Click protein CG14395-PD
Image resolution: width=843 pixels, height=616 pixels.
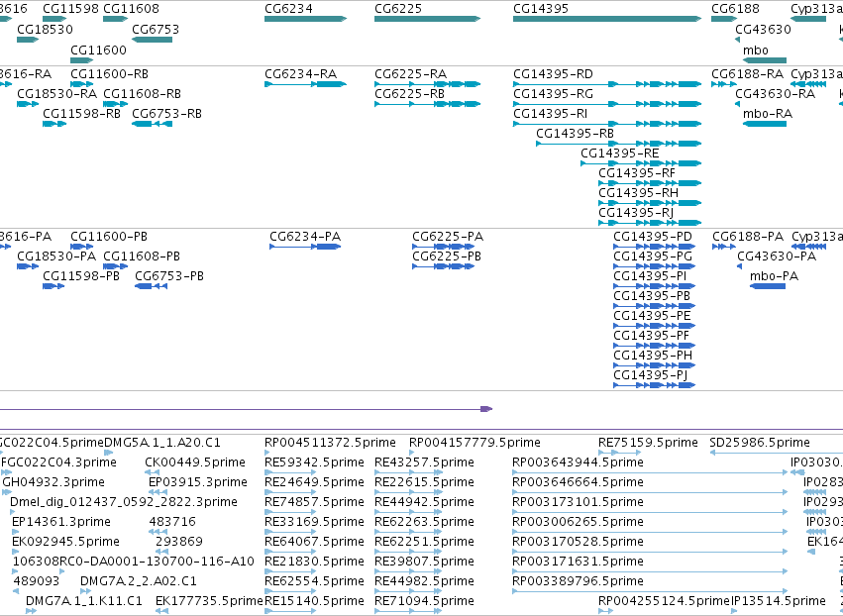(655, 247)
